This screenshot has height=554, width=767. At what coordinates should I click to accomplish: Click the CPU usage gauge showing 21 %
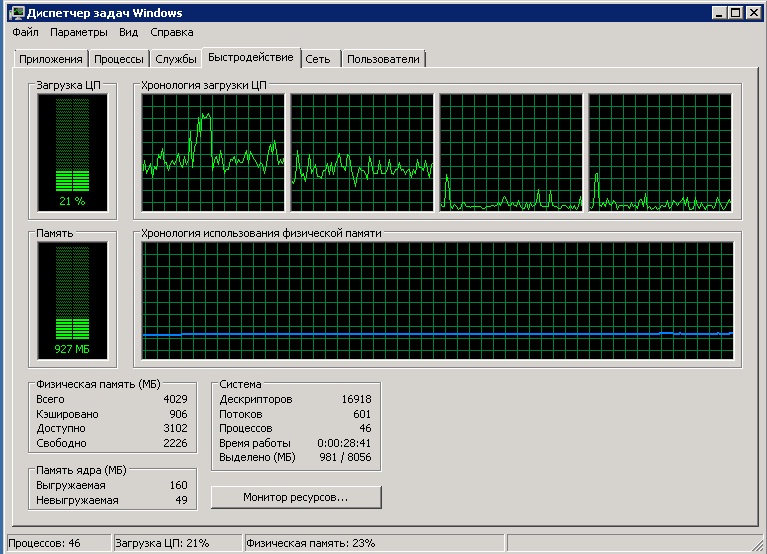click(72, 153)
